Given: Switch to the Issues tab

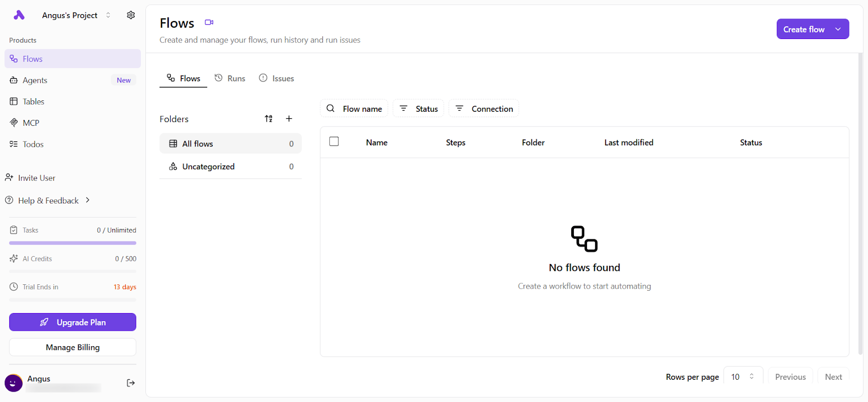Looking at the screenshot, I should coord(277,79).
